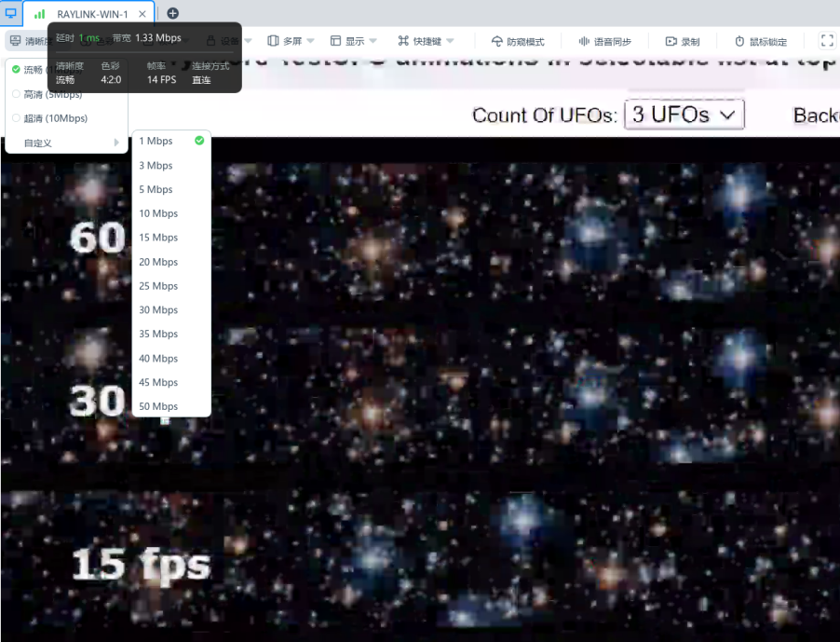Click the 1 ms latency value
The width and height of the screenshot is (840, 642).
click(x=88, y=38)
